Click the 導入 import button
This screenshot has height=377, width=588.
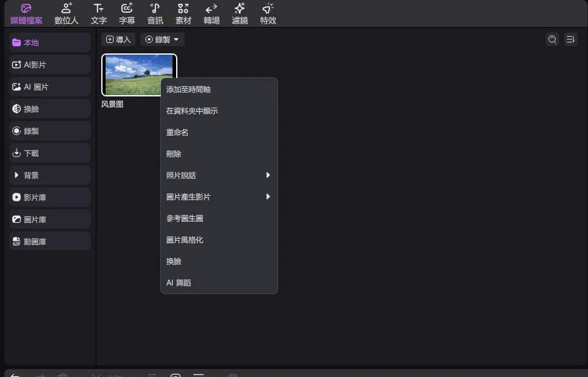coord(118,39)
